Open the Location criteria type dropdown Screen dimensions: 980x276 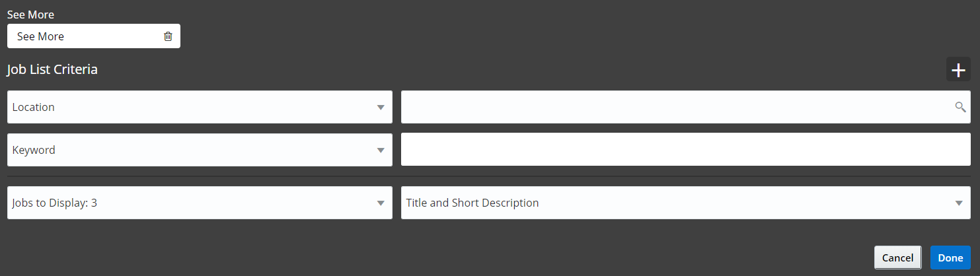pos(198,107)
